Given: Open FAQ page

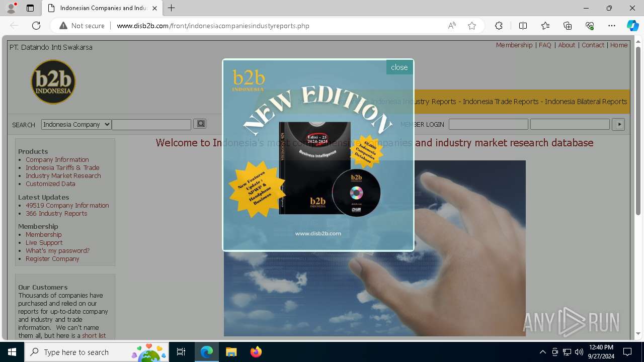Looking at the screenshot, I should [545, 45].
